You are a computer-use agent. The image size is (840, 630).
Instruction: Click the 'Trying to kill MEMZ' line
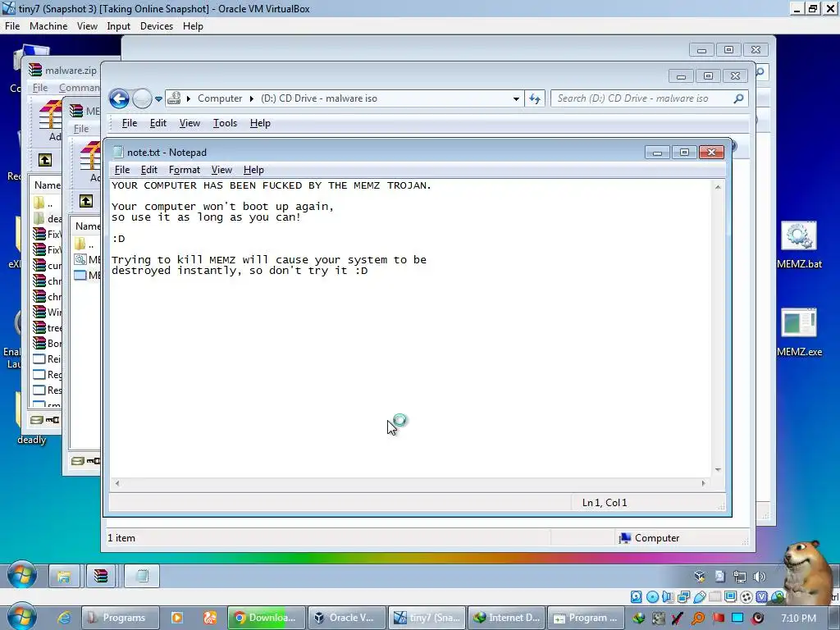click(269, 260)
